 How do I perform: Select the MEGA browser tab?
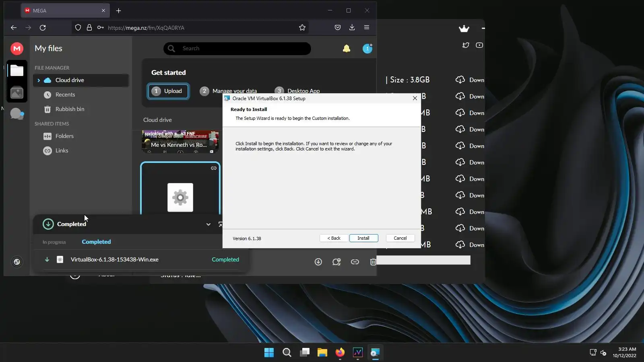click(x=65, y=11)
